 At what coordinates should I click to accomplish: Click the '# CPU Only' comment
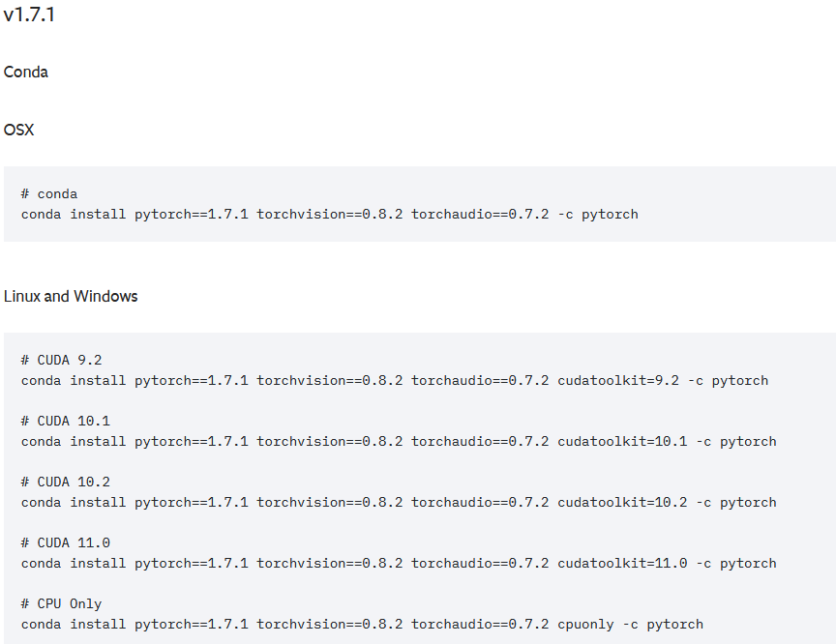point(61,604)
